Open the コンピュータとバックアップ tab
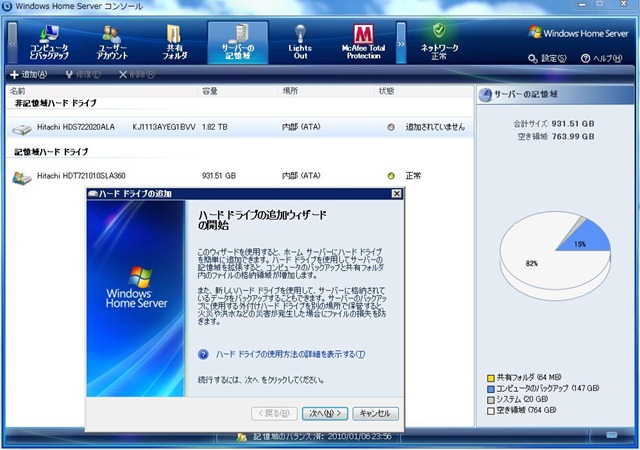This screenshot has height=450, width=640. pyautogui.click(x=49, y=42)
